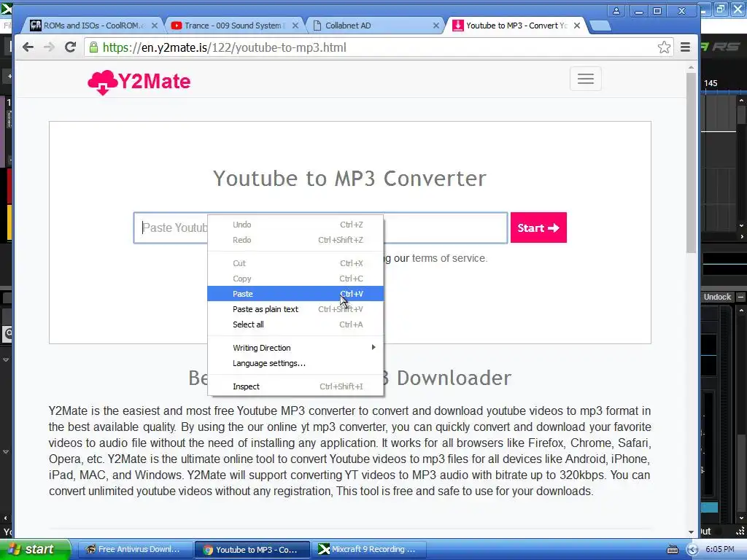This screenshot has width=747, height=560.
Task: Choose Paste from the context menu
Action: pos(295,294)
